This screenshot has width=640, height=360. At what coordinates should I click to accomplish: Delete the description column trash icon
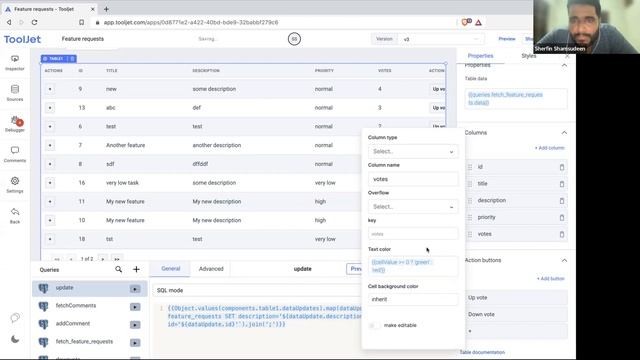562,201
